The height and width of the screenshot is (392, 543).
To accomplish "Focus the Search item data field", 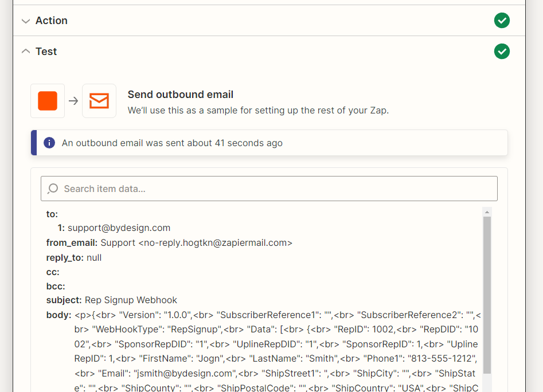I will pyautogui.click(x=275, y=189).
